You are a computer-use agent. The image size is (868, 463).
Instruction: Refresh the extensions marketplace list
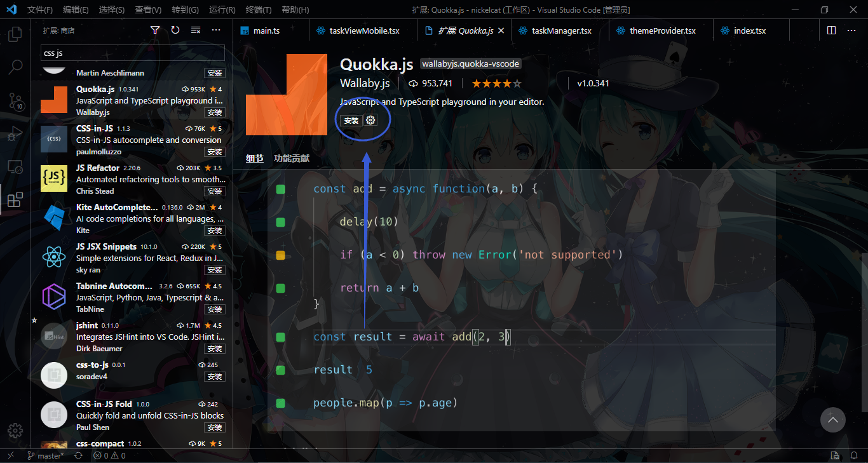coord(175,30)
